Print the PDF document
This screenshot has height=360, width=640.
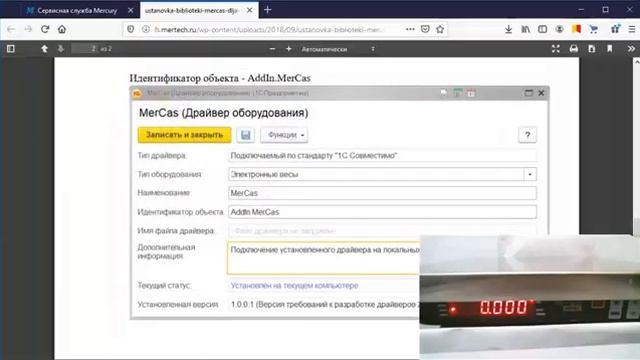tap(574, 49)
